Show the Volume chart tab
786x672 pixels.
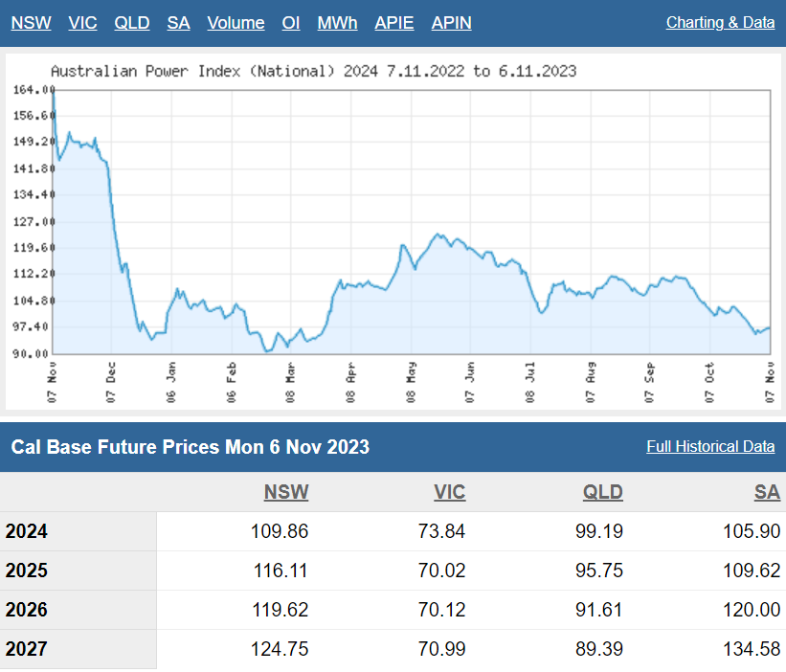pos(236,22)
